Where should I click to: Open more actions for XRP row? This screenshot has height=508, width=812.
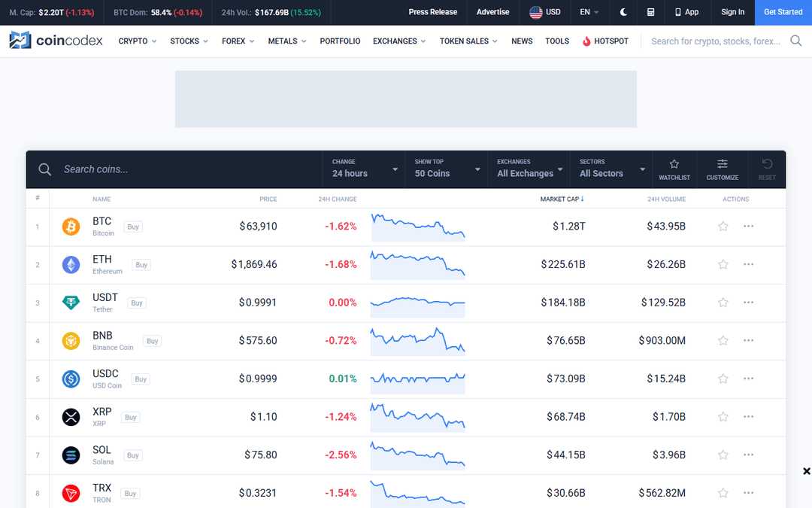(748, 417)
